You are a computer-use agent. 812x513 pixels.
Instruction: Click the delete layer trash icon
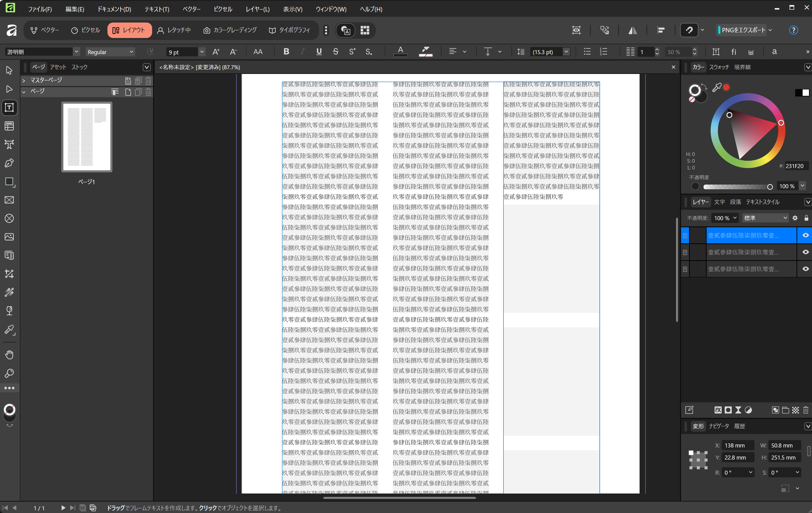806,410
